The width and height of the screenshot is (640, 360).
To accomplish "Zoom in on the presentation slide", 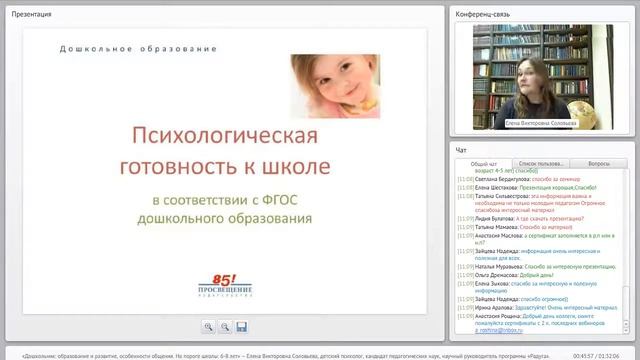I will pyautogui.click(x=208, y=327).
